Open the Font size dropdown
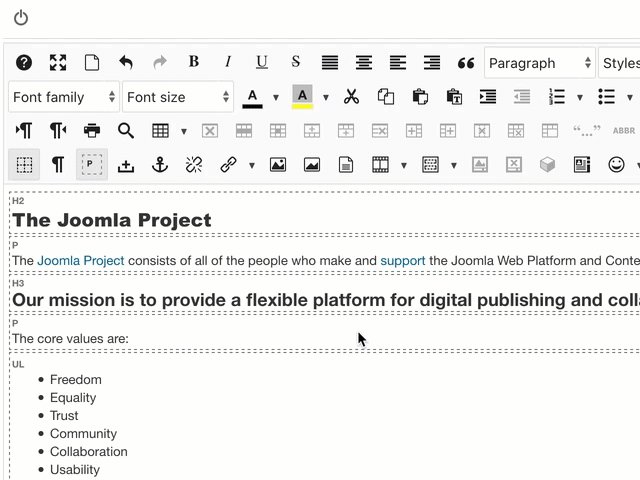640x480 pixels. pyautogui.click(x=178, y=97)
